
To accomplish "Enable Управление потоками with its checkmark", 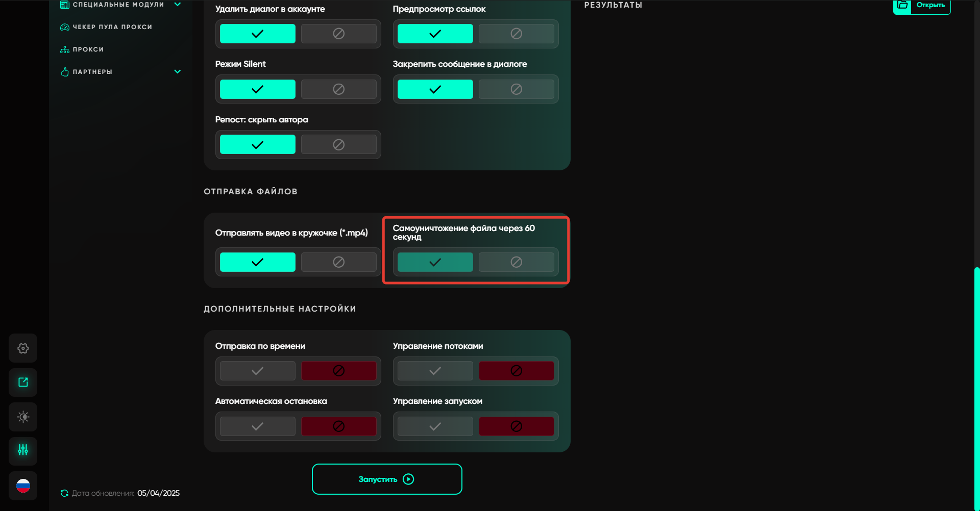I will (435, 371).
